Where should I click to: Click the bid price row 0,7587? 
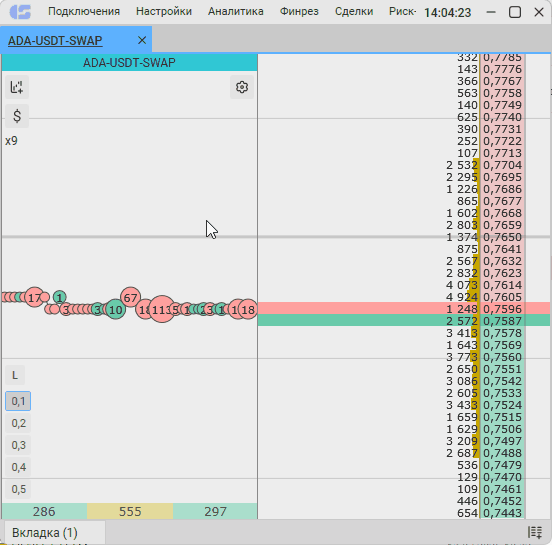tap(404, 321)
